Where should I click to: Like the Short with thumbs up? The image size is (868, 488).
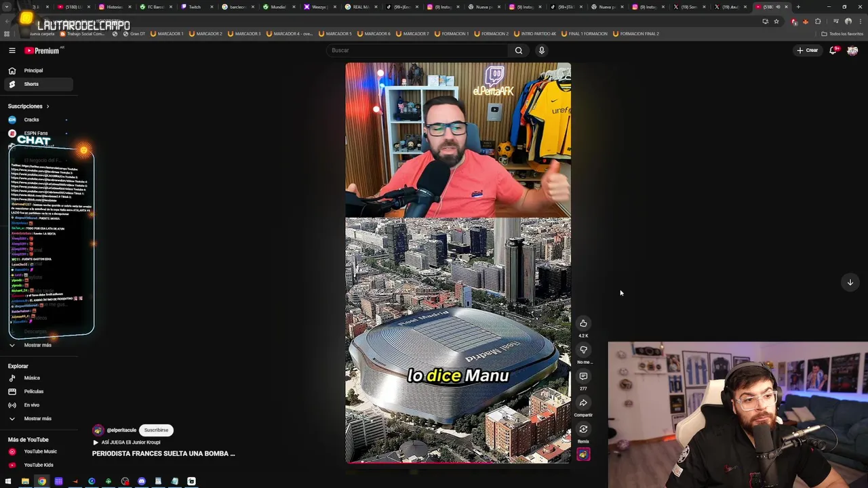click(x=583, y=323)
